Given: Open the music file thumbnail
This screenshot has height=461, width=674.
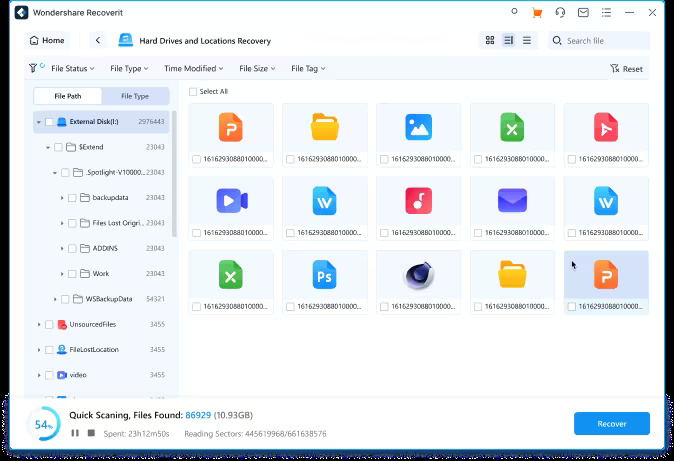Looking at the screenshot, I should coord(418,201).
